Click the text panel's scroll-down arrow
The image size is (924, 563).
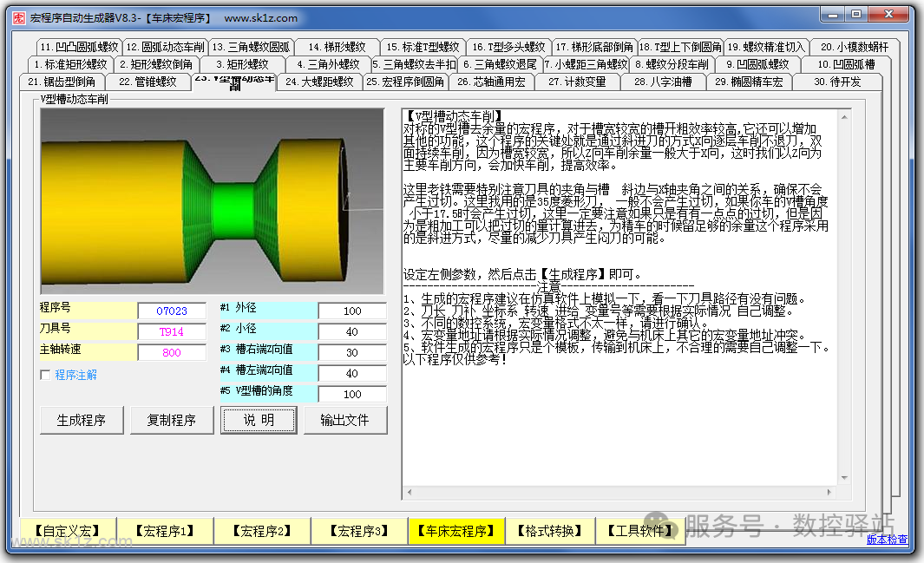pos(844,478)
